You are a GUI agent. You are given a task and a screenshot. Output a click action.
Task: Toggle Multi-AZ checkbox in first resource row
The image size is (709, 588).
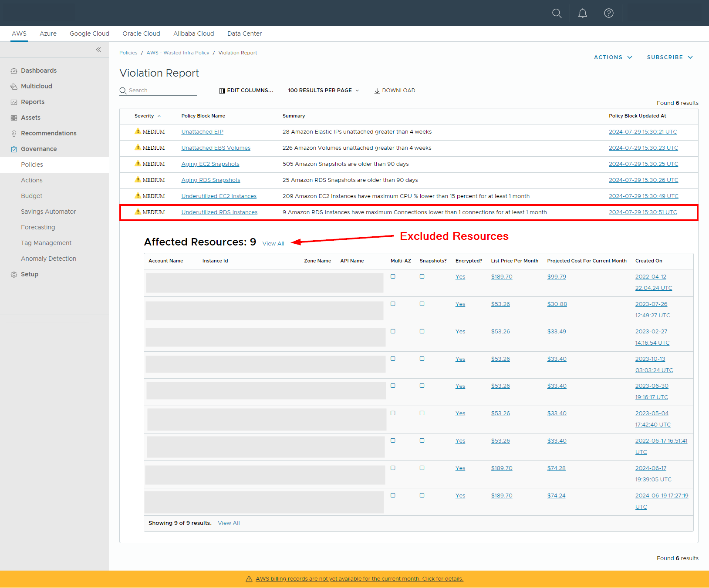click(393, 276)
